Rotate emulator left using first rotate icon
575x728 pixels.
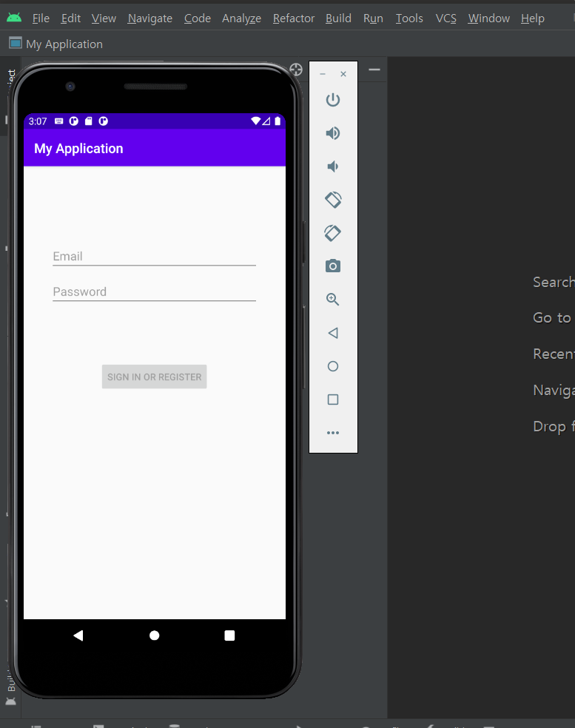(x=333, y=200)
